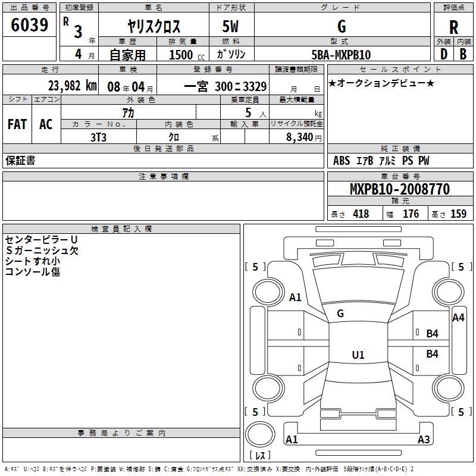The height and width of the screenshot is (476, 476).
Task: Click the chassis number MXPB10-2008770
Action: (400, 189)
